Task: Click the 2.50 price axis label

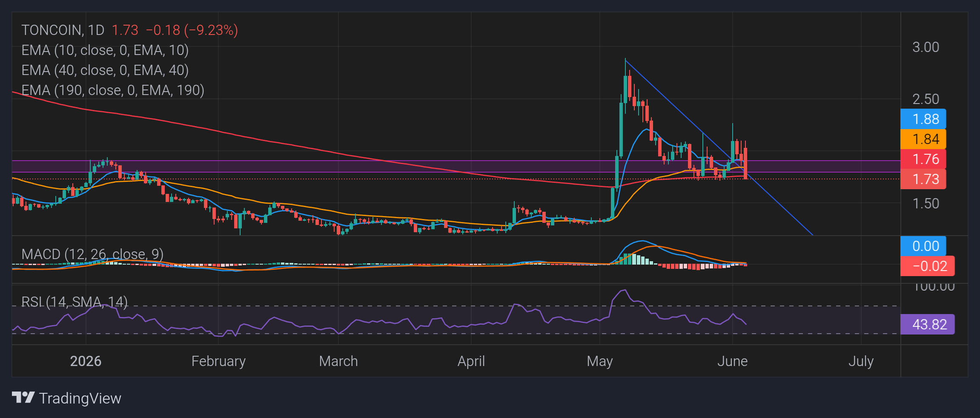Action: pos(926,99)
